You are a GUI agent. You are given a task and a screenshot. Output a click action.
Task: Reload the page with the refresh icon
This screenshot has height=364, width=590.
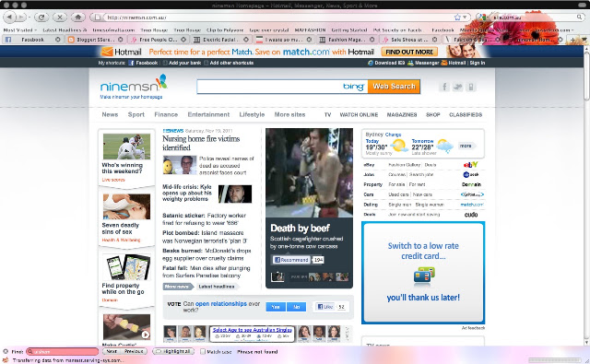(x=41, y=17)
